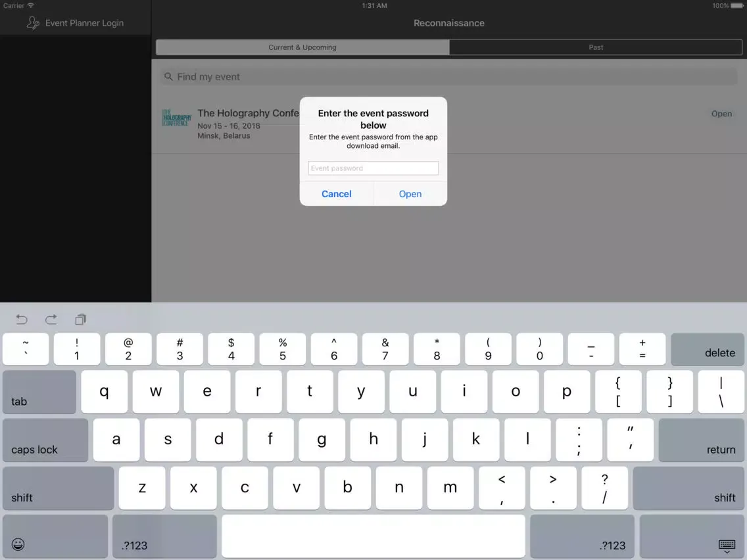
Task: Tap the slash question mark key
Action: [605, 488]
